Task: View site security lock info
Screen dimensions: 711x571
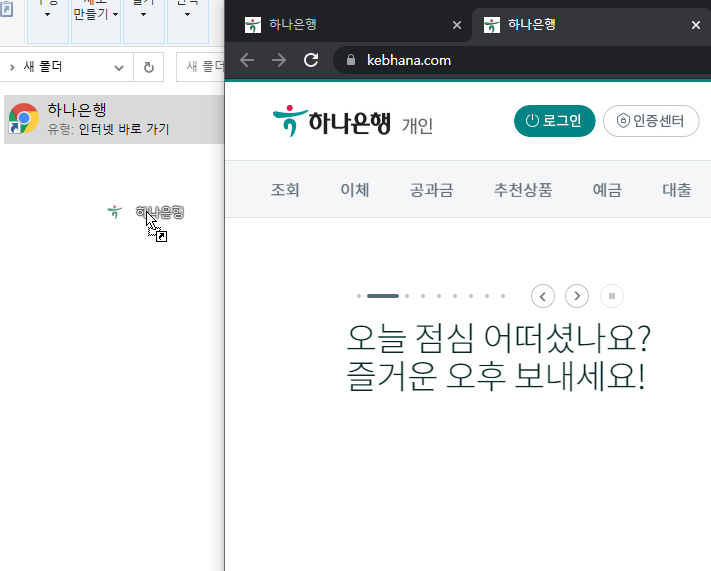Action: click(x=351, y=60)
